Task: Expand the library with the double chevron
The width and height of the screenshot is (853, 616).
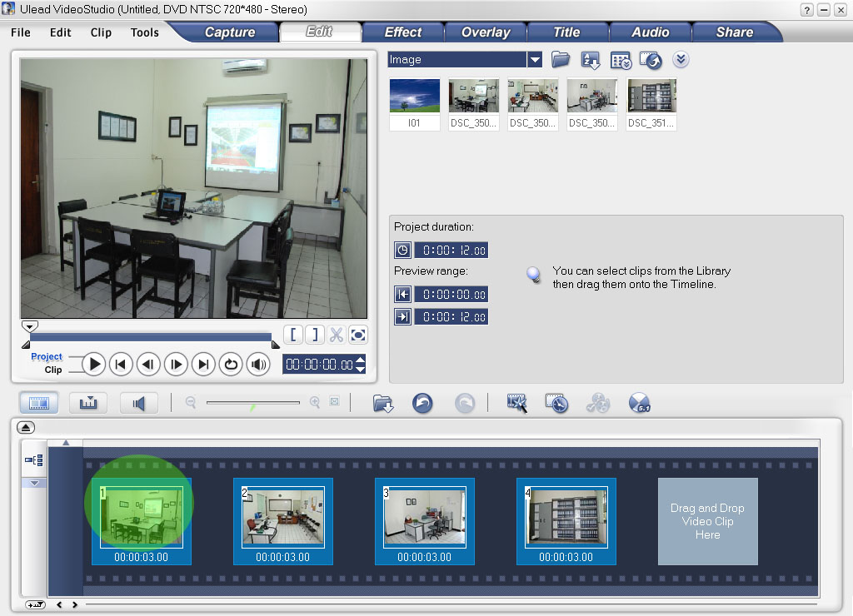Action: pyautogui.click(x=681, y=59)
